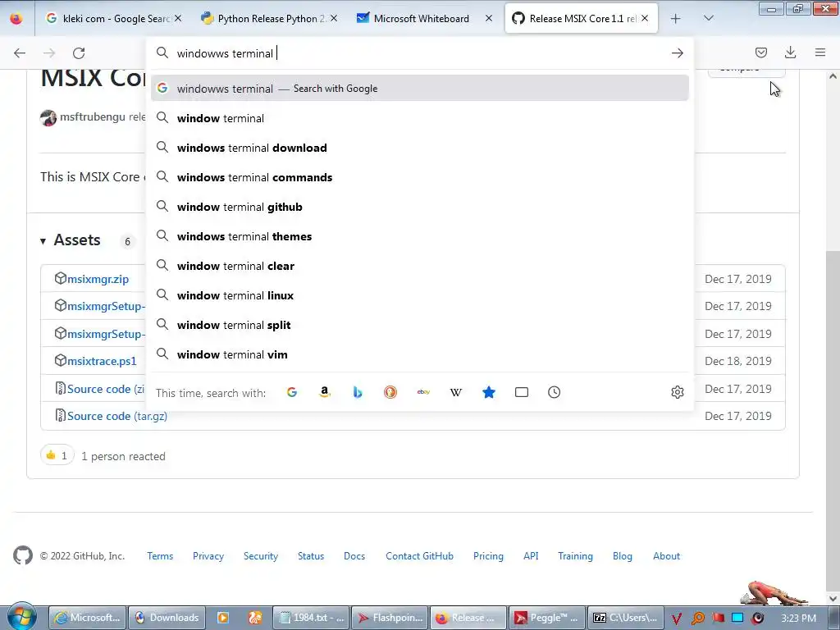Download Source code (tar.gz)
Image resolution: width=840 pixels, height=630 pixels.
pyautogui.click(x=117, y=416)
